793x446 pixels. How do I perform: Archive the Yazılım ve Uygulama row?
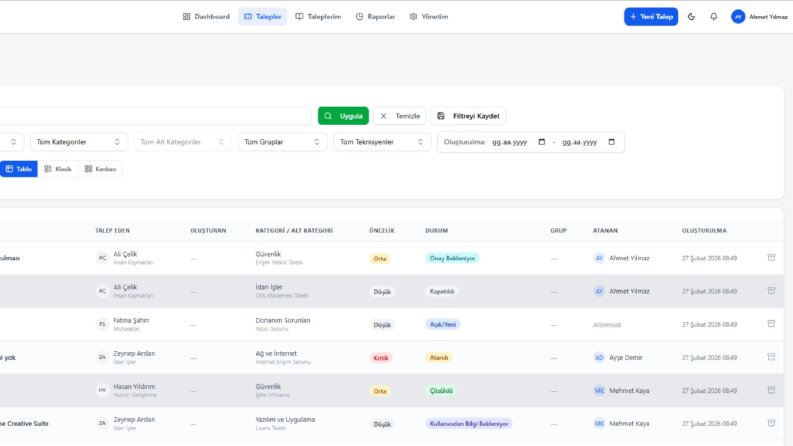771,423
